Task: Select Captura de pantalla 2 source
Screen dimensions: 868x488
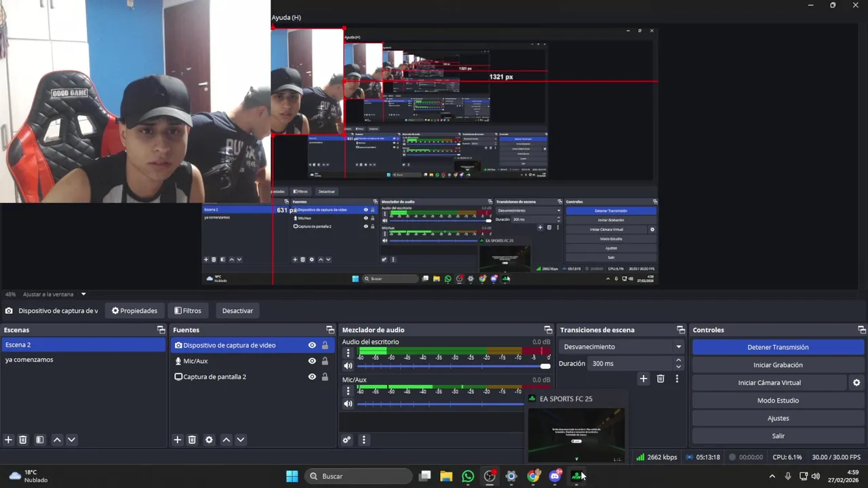Action: click(x=253, y=377)
